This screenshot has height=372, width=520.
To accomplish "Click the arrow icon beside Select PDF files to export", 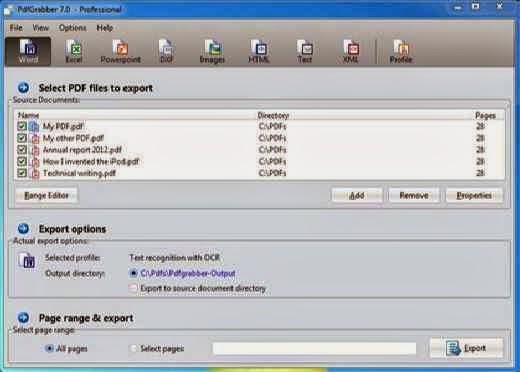I will (23, 88).
